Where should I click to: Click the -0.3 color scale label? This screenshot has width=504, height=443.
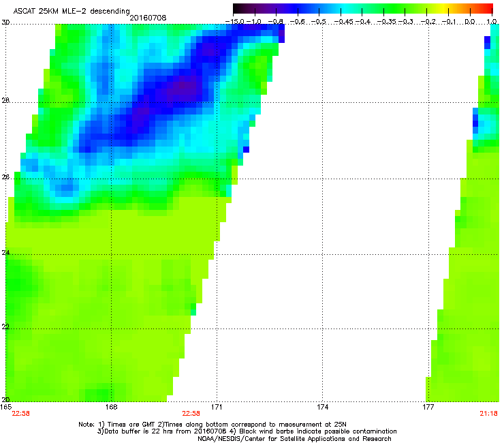click(x=406, y=22)
